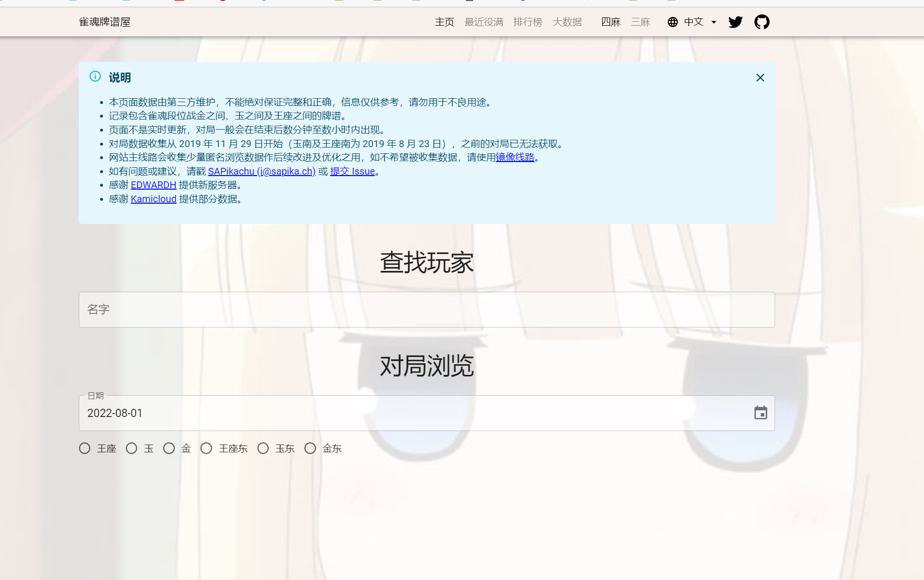Open 大数据 page
The image size is (924, 580).
pyautogui.click(x=567, y=22)
